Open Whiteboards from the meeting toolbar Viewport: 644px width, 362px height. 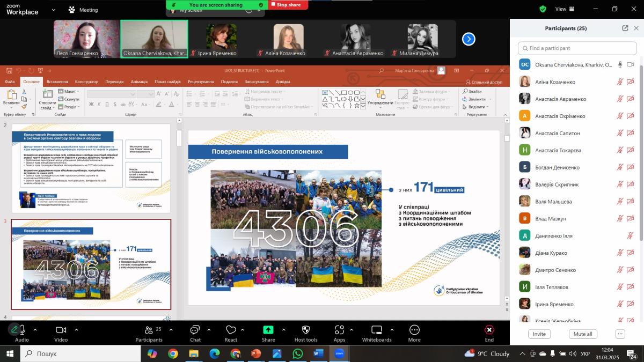click(x=377, y=330)
